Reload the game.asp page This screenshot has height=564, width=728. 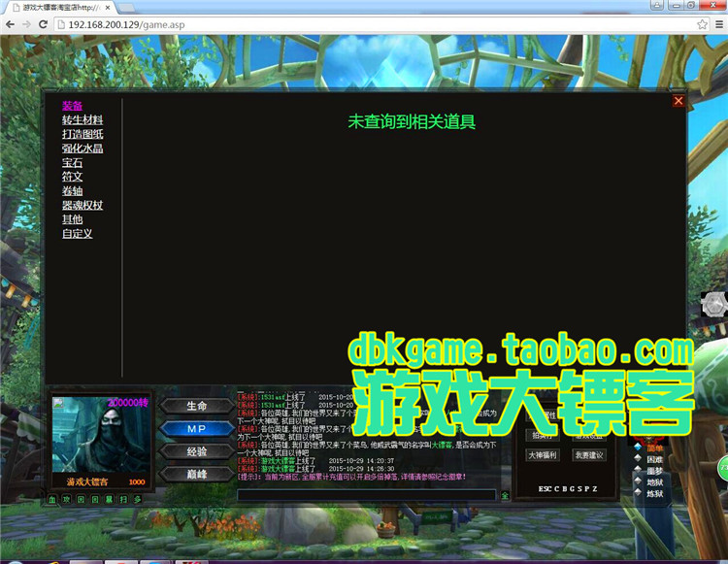pos(43,24)
